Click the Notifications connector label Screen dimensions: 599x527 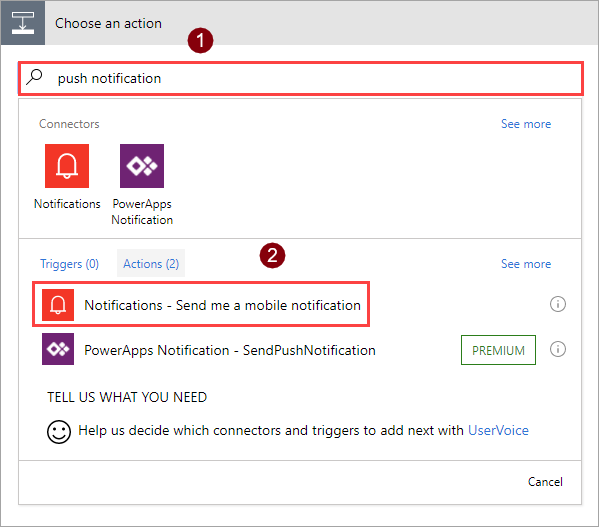[x=67, y=204]
